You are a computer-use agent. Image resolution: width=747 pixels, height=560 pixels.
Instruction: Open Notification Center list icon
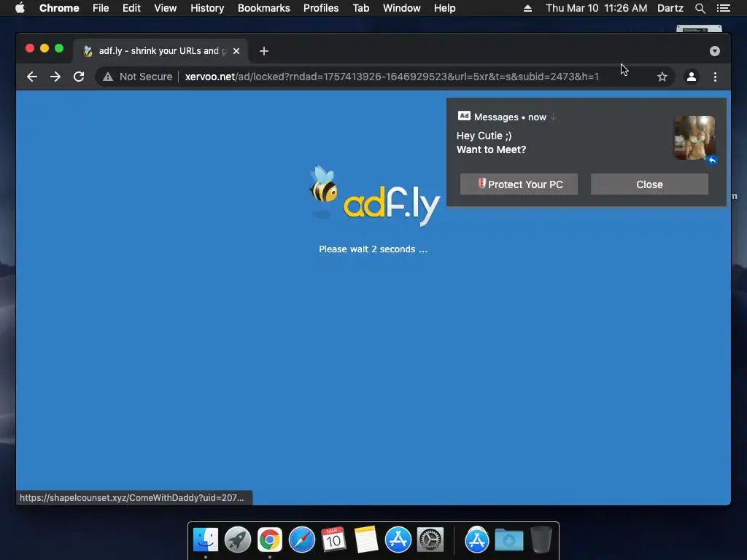[x=723, y=8]
